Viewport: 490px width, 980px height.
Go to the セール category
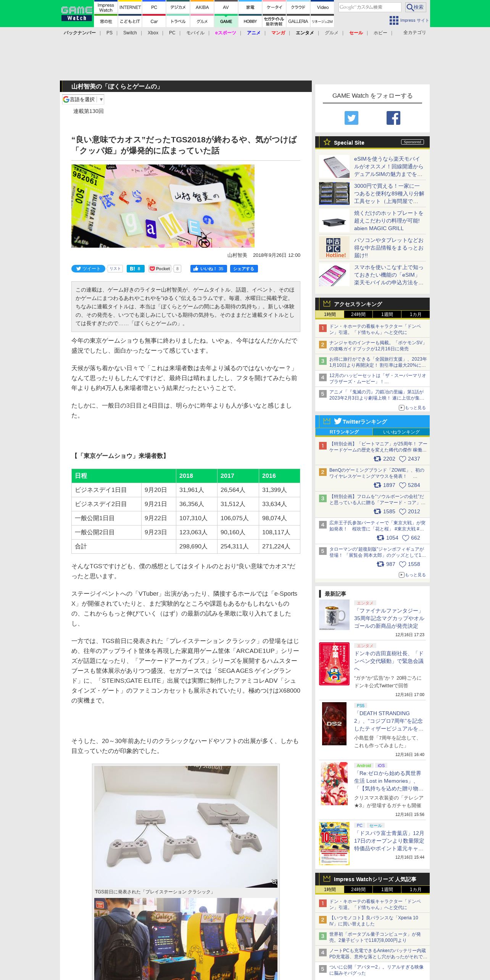coord(356,33)
